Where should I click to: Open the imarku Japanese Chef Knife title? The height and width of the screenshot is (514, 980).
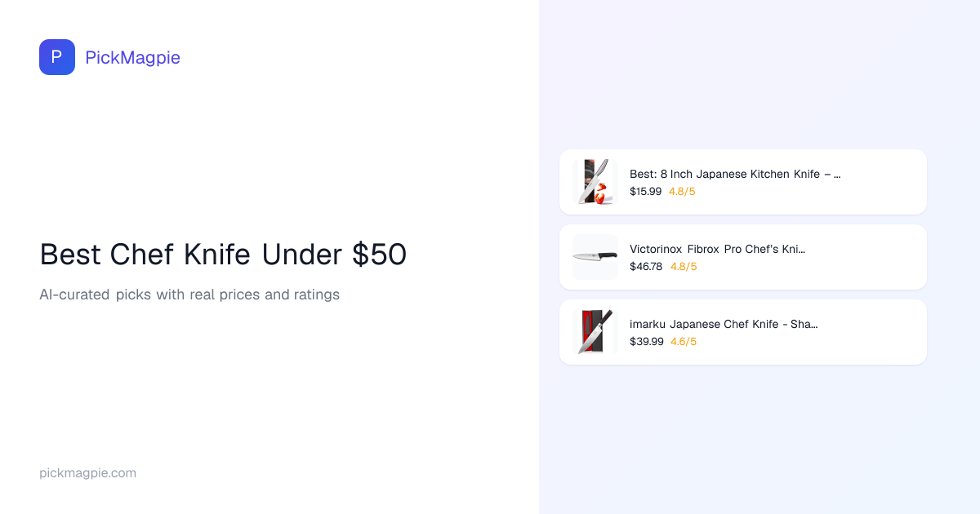coord(724,324)
